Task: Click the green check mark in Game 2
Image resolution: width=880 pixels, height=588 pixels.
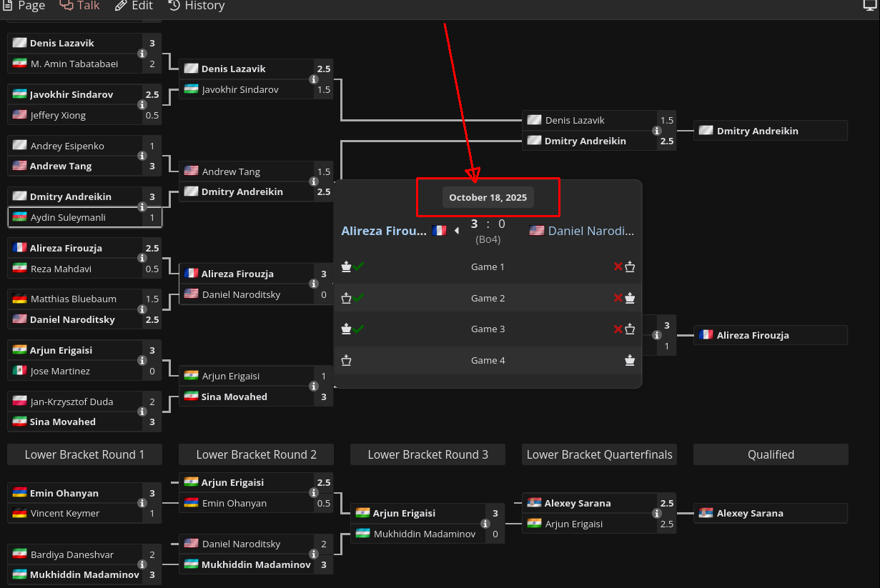Action: [x=359, y=298]
